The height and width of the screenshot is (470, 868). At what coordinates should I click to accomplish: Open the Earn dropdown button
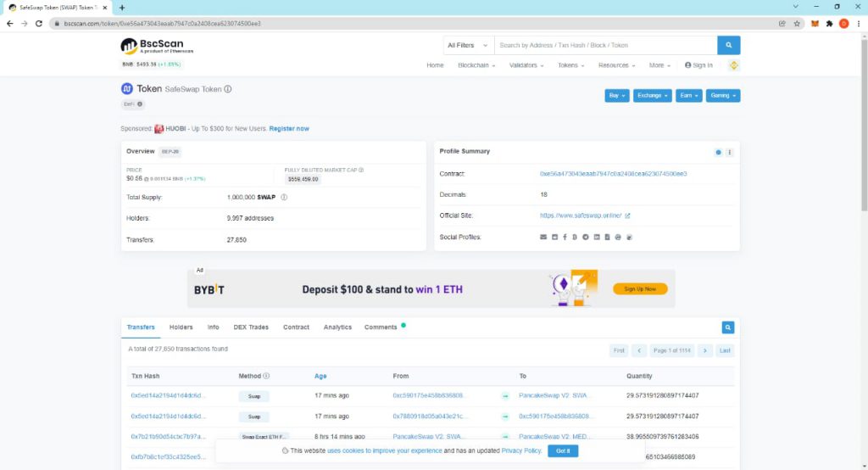(x=688, y=96)
